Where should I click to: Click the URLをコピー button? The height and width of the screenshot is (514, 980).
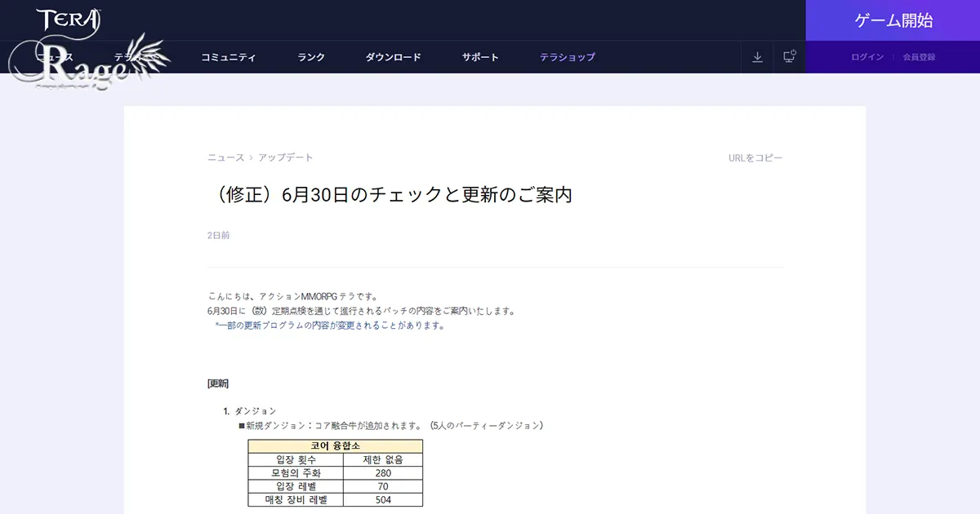[x=755, y=157]
